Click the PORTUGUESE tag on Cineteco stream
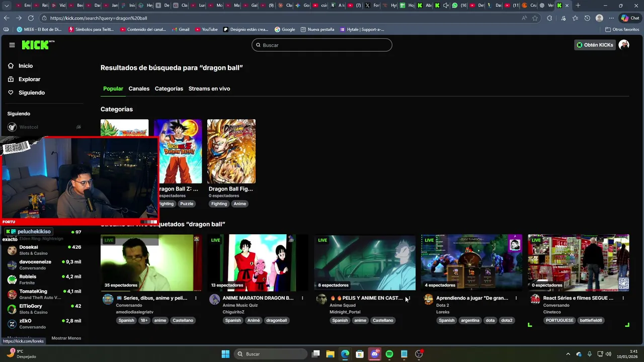This screenshot has width=644, height=362. point(559,320)
